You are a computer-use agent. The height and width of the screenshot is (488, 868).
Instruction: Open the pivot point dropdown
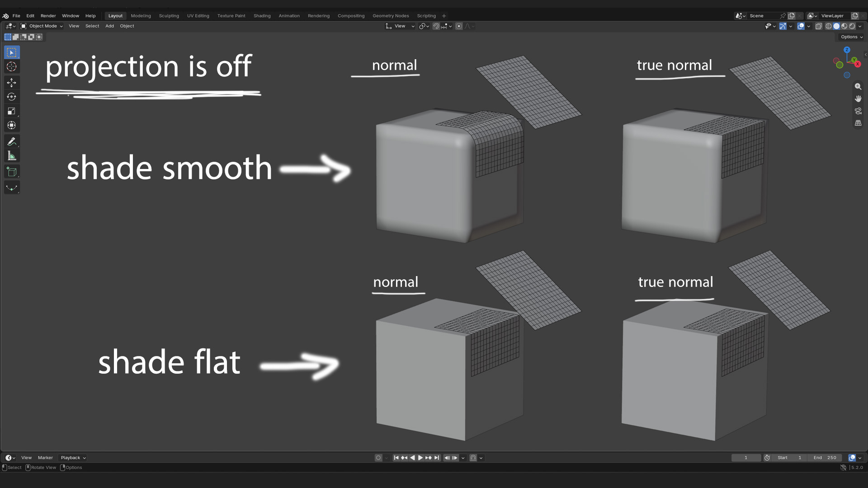[x=424, y=26]
